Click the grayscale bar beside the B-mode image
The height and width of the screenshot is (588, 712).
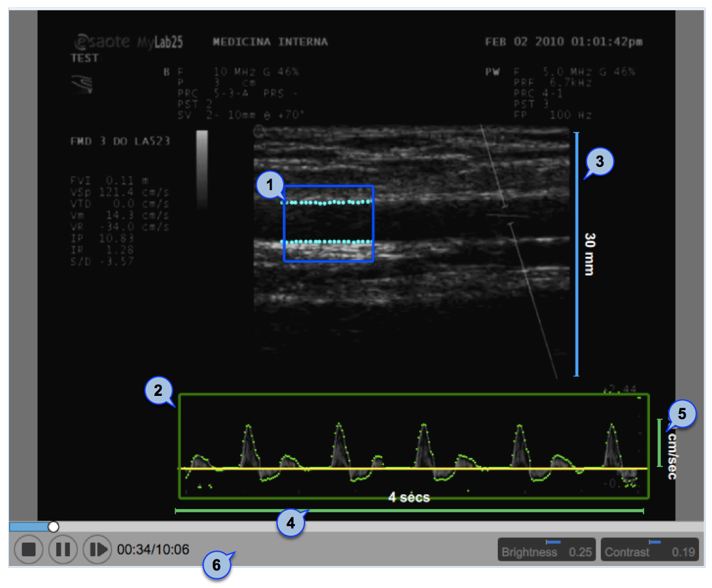(202, 169)
